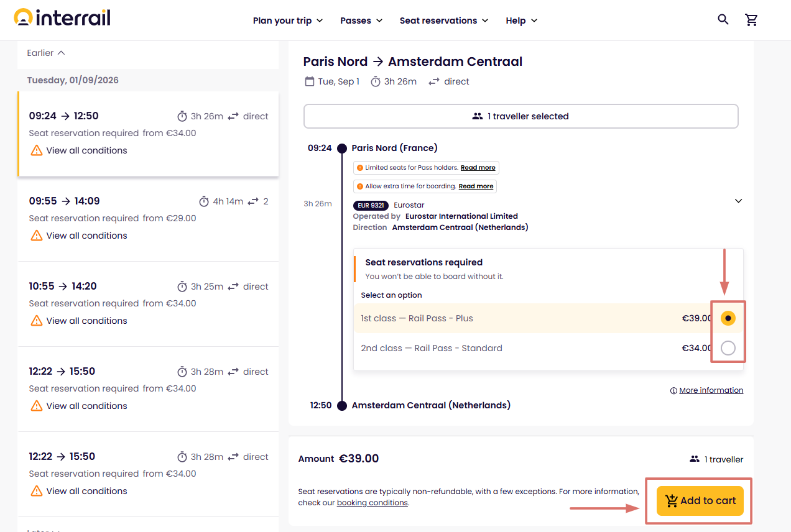
Task: Open the 1 traveller selected selector
Action: tap(521, 116)
